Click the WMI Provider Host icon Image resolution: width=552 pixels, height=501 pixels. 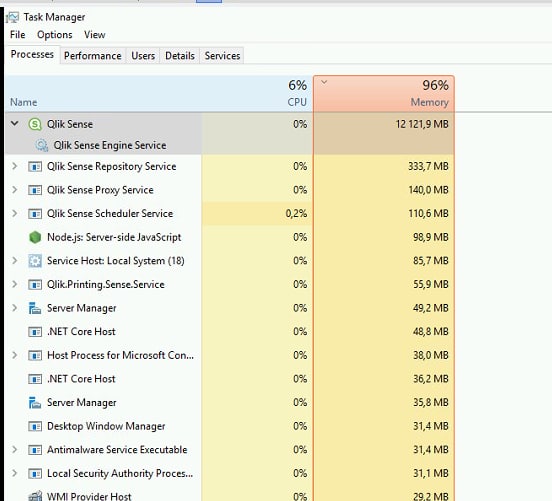(35, 496)
